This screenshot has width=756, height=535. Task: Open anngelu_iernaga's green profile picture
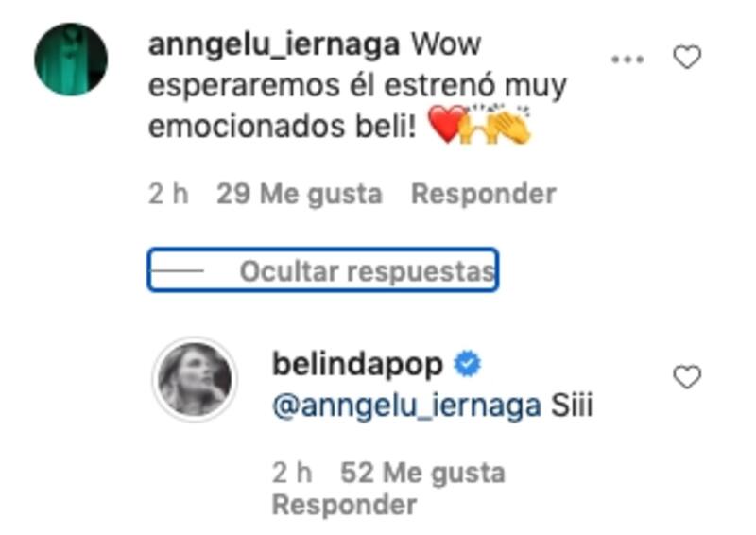pos(71,60)
